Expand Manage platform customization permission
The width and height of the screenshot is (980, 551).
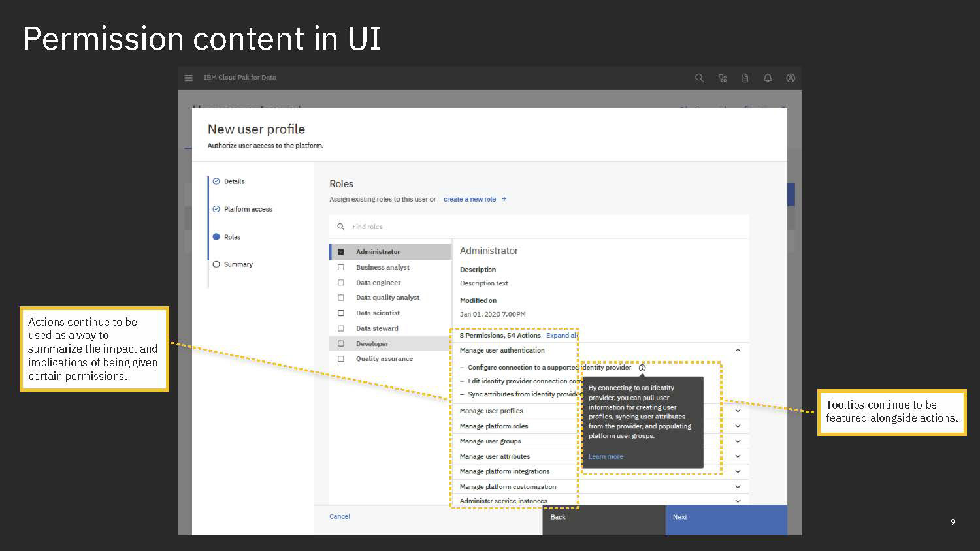click(738, 486)
